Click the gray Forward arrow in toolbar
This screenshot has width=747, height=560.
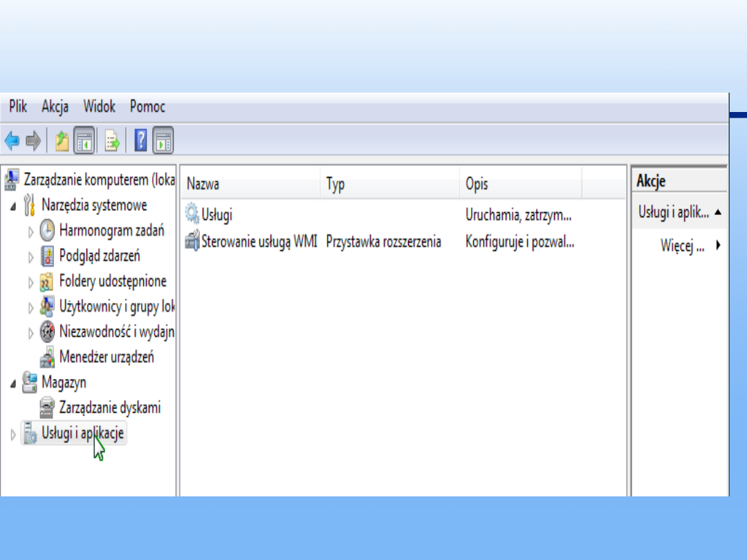(x=33, y=142)
